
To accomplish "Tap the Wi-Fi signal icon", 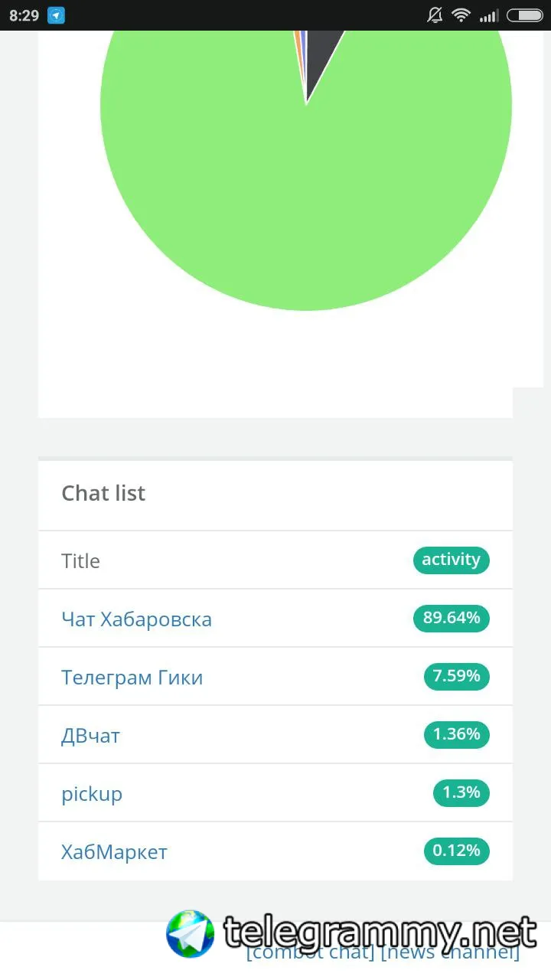I will click(461, 15).
